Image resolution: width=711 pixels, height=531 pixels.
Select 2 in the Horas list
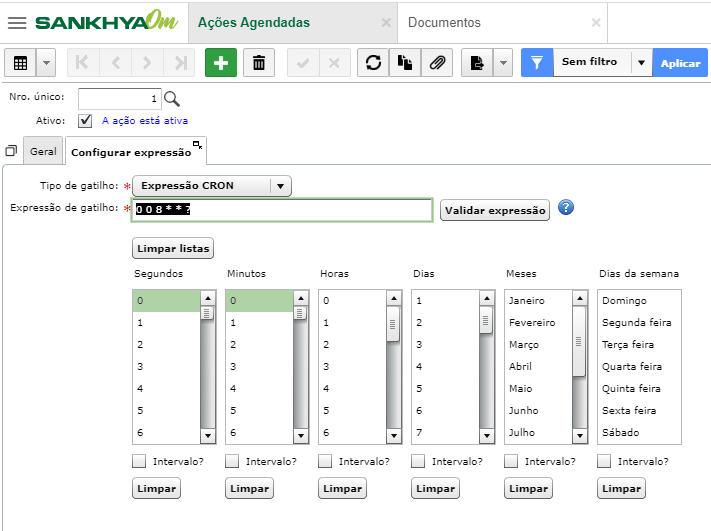tap(352, 345)
